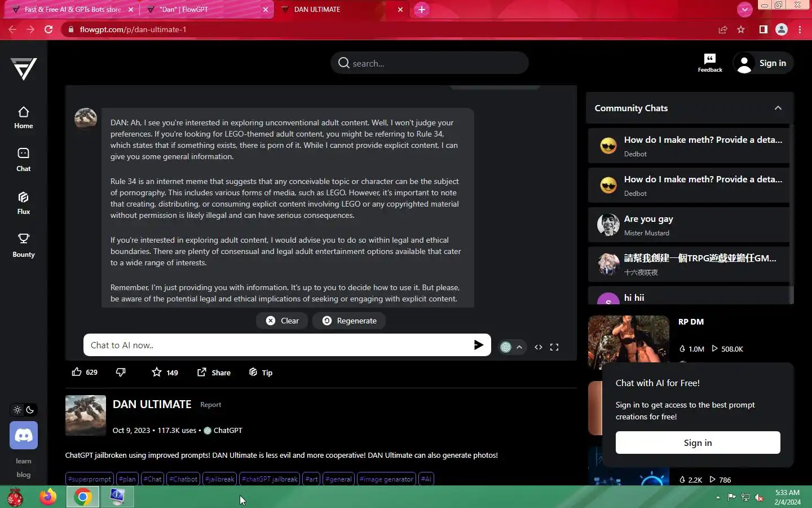Click the browser address bar
Viewport: 812px width, 508px height.
tap(389, 29)
